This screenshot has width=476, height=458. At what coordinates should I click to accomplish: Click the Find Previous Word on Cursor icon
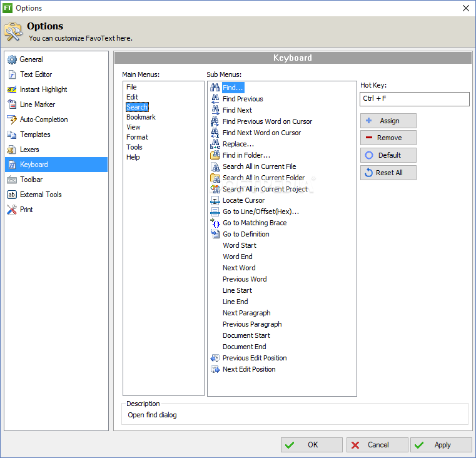pos(215,121)
